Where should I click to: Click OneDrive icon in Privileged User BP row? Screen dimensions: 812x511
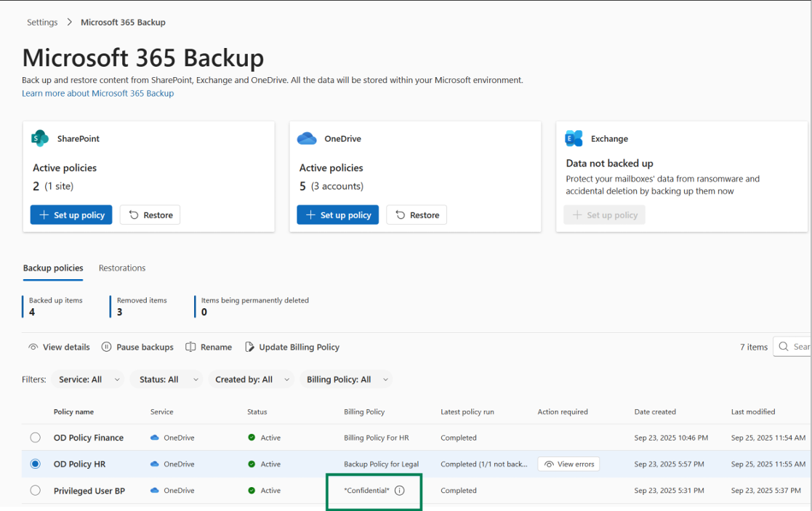154,491
